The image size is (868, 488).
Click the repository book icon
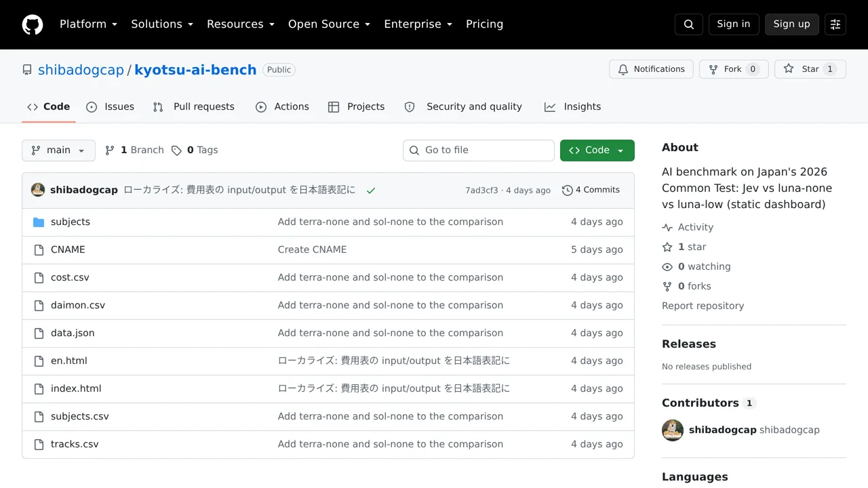[x=27, y=70]
